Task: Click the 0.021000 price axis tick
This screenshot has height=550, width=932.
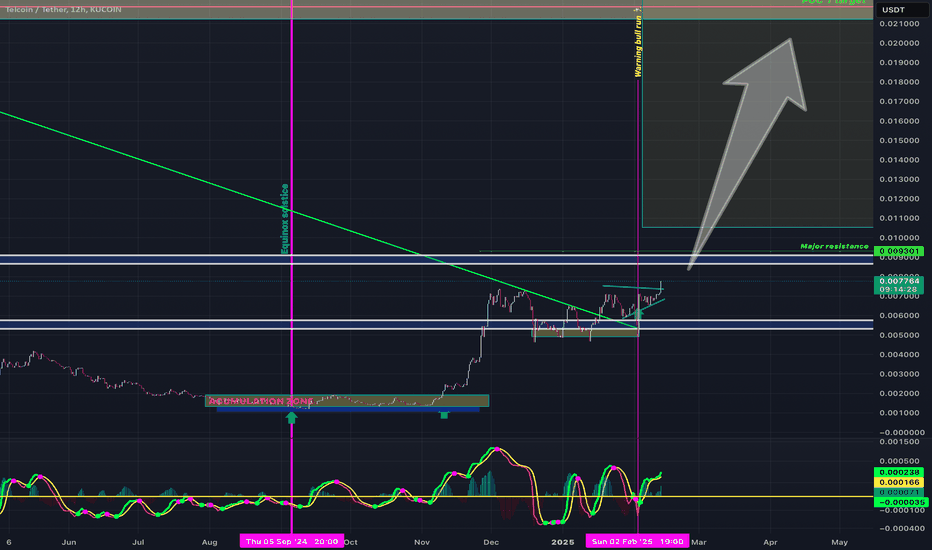Action: (x=899, y=24)
